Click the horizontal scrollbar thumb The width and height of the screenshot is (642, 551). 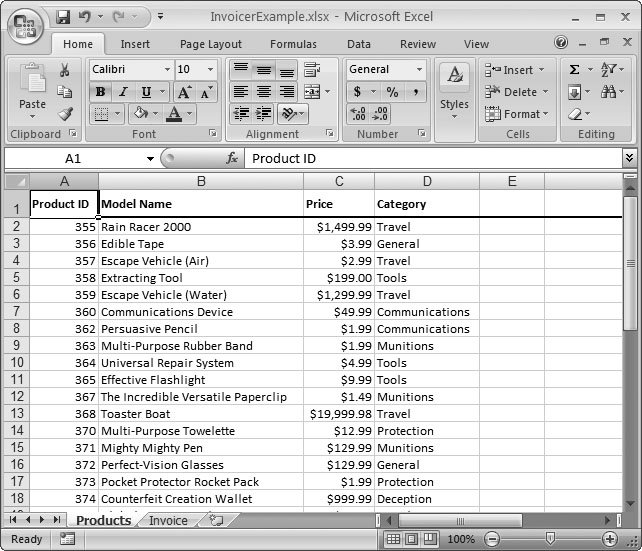click(x=460, y=521)
